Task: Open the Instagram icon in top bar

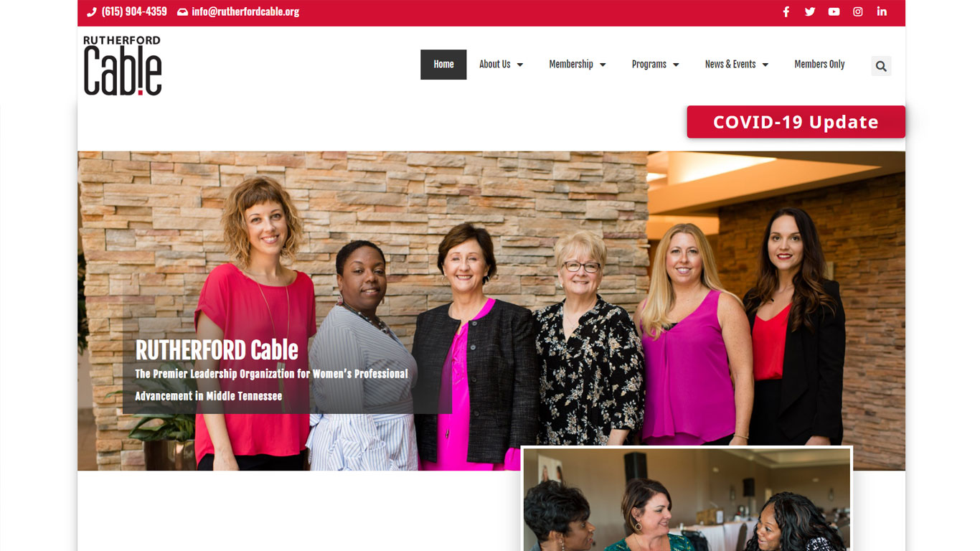Action: point(857,11)
